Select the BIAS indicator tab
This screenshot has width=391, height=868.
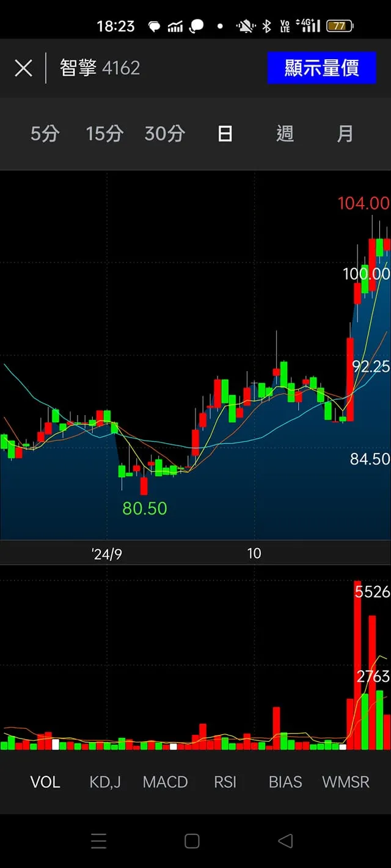285,782
